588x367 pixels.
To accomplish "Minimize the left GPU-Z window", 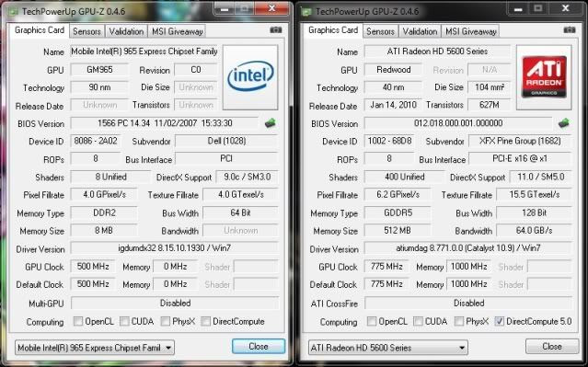I will [225, 9].
